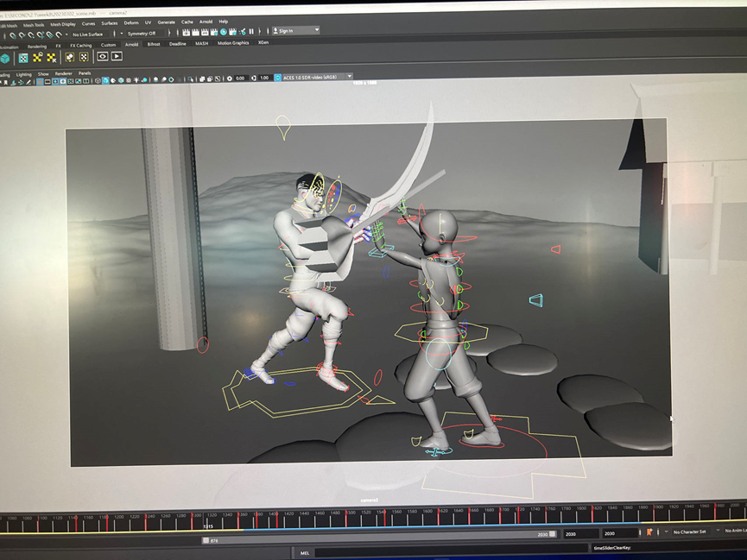This screenshot has width=747, height=560.
Task: Click the exposure icon beside 0.00
Action: pos(229,79)
